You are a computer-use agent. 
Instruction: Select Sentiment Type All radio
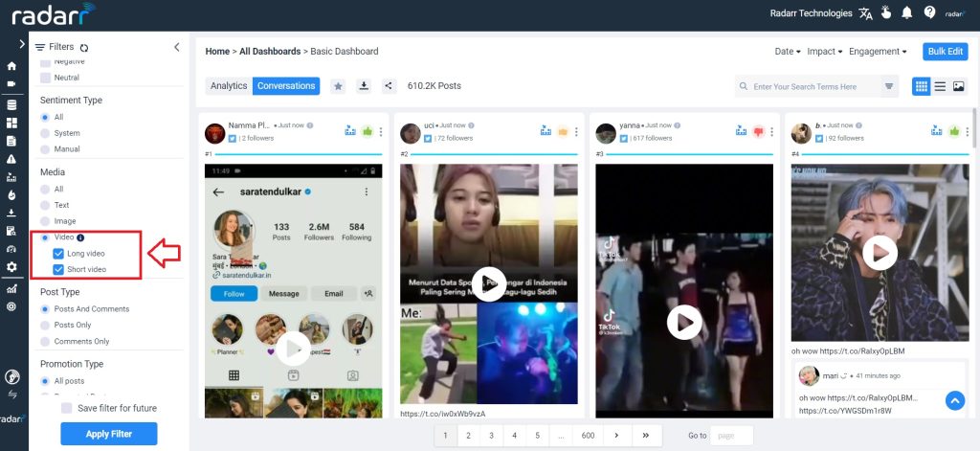[x=45, y=117]
